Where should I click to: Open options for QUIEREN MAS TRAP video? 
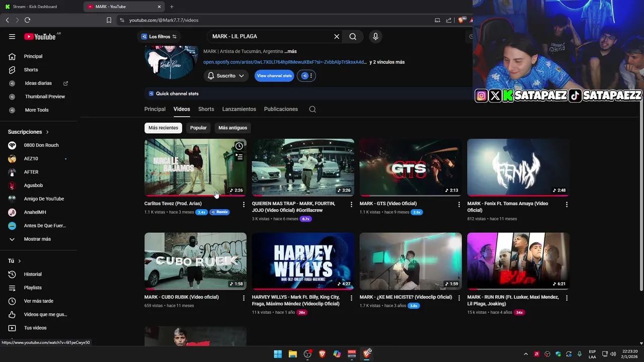click(x=351, y=204)
